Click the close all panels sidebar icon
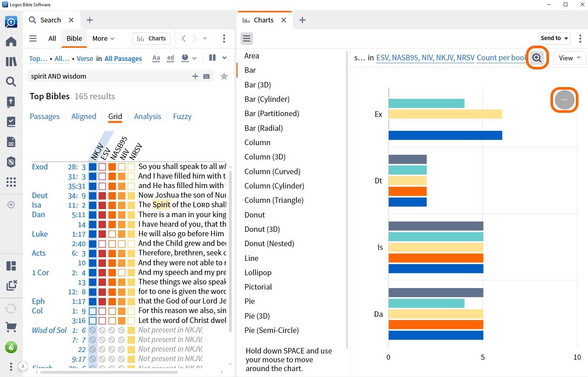This screenshot has height=377, width=588. point(11,285)
